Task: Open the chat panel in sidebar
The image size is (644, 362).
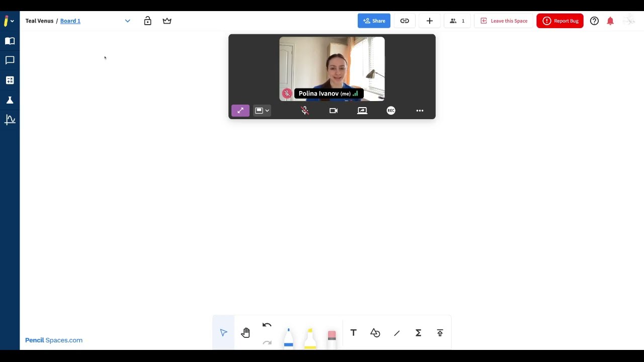Action: click(x=10, y=60)
